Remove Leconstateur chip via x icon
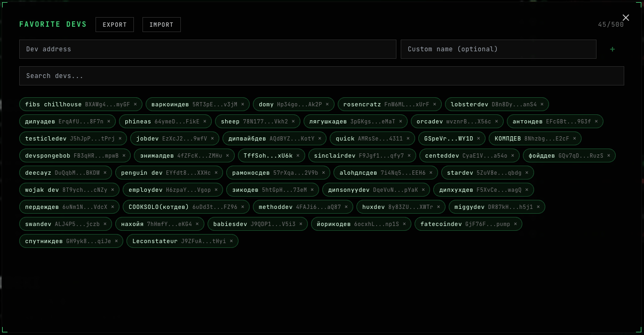 click(232, 241)
